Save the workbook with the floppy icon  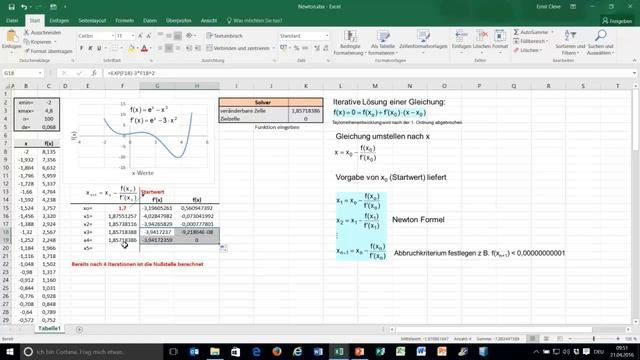(x=11, y=7)
